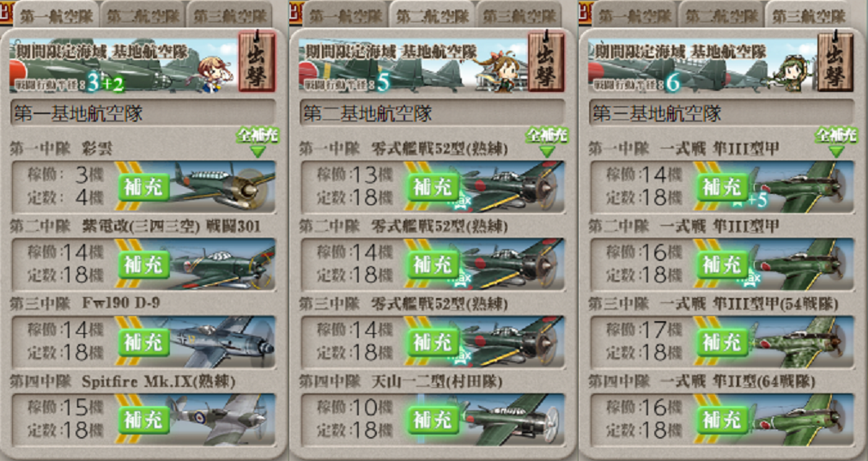Toggle the 出撃 sign for 第一基地航空隊

click(x=257, y=62)
